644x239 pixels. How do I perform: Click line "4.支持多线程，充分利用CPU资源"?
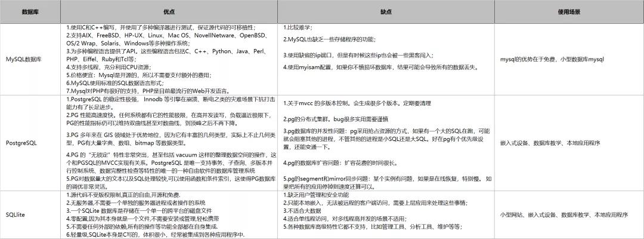109,67
